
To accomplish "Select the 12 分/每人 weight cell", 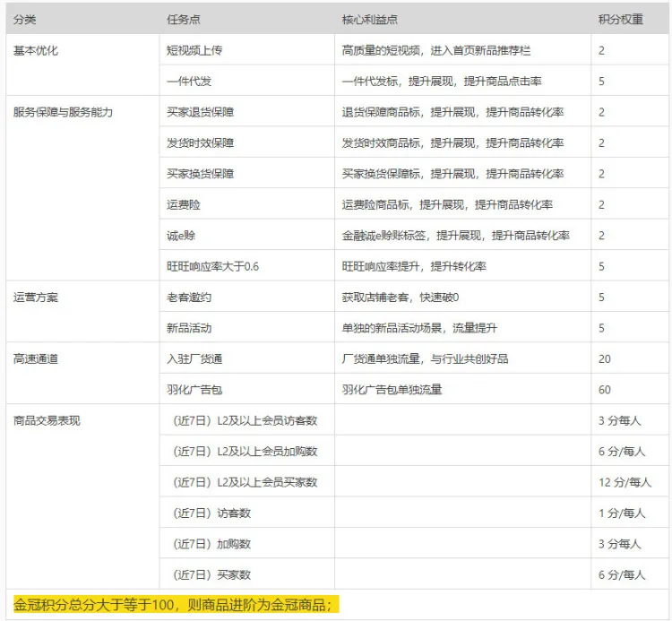I will [629, 482].
